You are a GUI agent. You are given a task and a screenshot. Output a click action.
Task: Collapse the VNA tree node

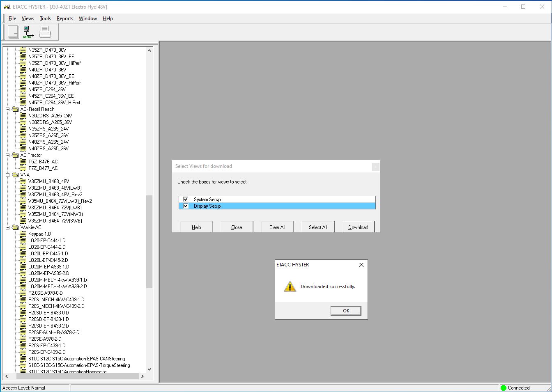point(8,175)
